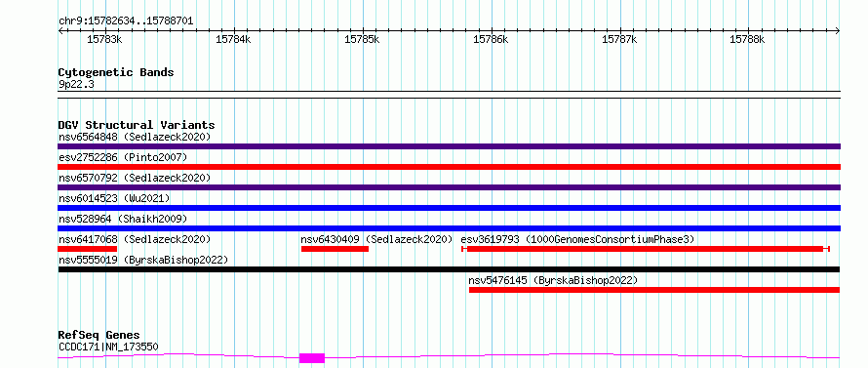The image size is (868, 368).
Task: Open the nsv528964 (Shaikh2009) label
Action: [123, 219]
